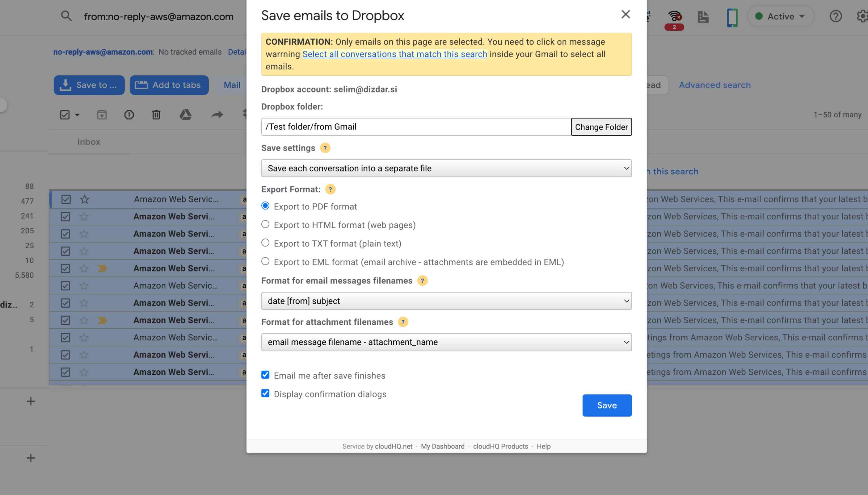
Task: Select Export to PDF format
Action: [x=265, y=206]
